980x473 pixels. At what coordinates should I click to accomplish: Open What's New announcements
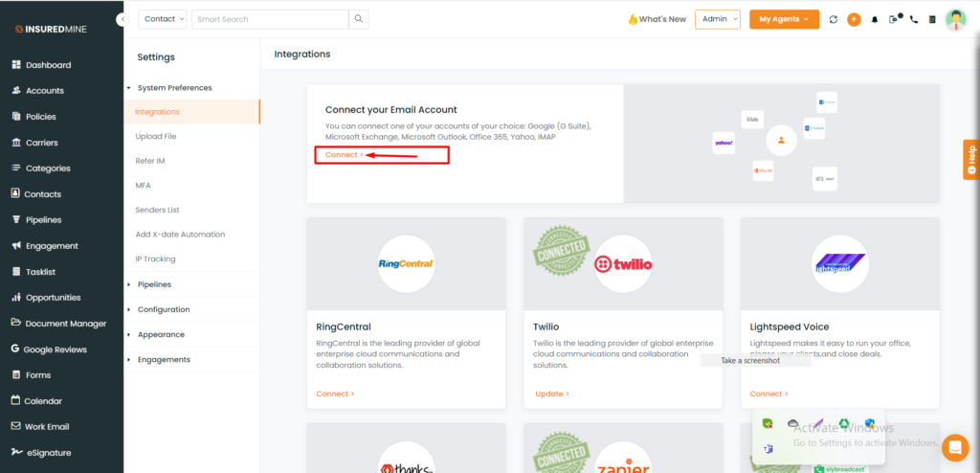click(657, 19)
